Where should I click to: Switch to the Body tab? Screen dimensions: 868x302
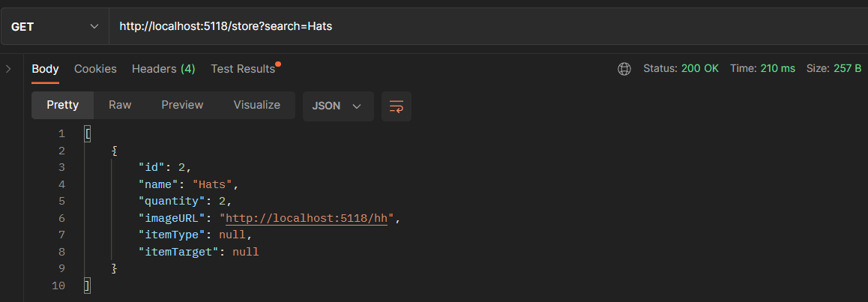pos(46,69)
